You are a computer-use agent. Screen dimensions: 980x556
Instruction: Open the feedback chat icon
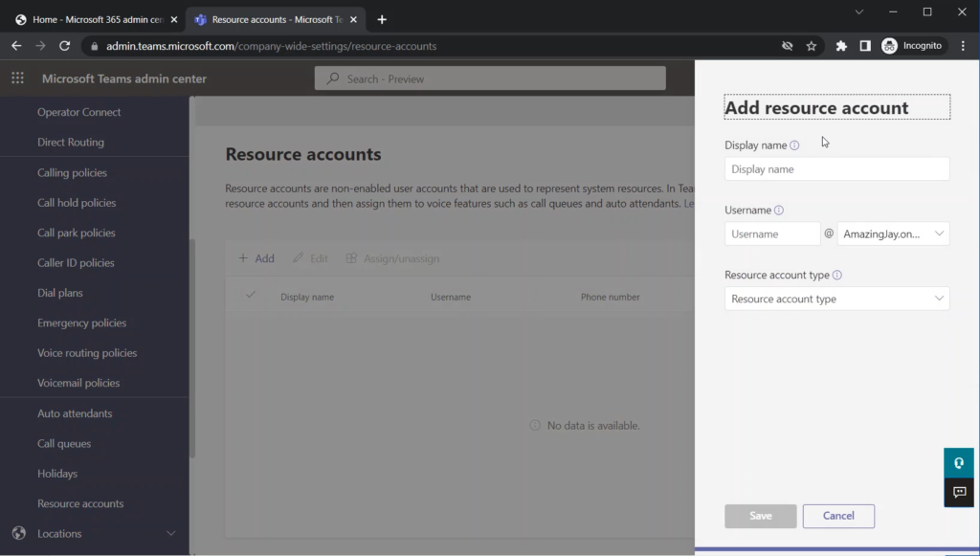tap(958, 492)
